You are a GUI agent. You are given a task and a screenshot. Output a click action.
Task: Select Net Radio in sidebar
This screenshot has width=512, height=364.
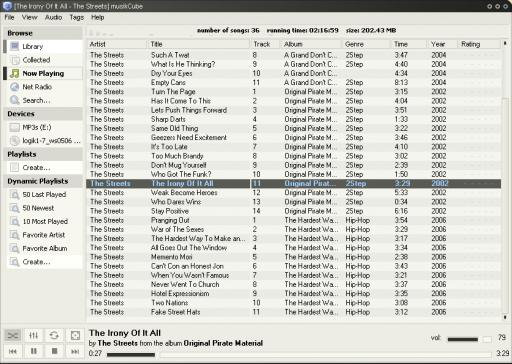[x=43, y=87]
